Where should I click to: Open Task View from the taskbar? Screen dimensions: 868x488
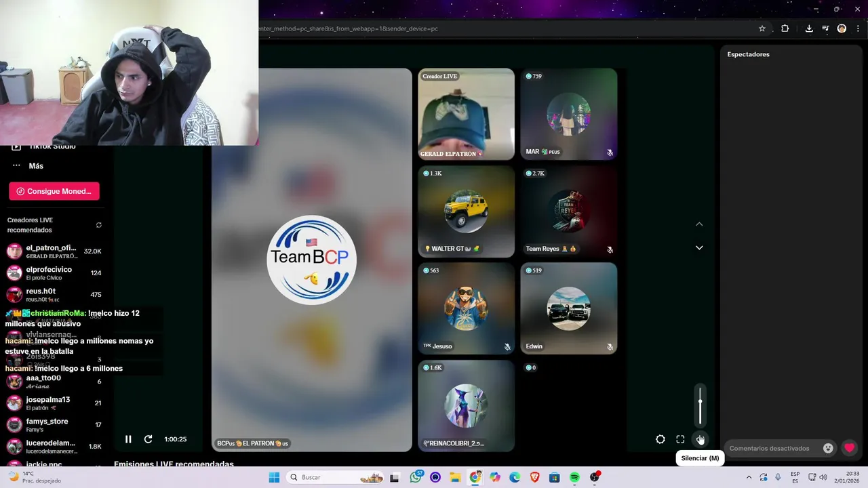pyautogui.click(x=395, y=477)
